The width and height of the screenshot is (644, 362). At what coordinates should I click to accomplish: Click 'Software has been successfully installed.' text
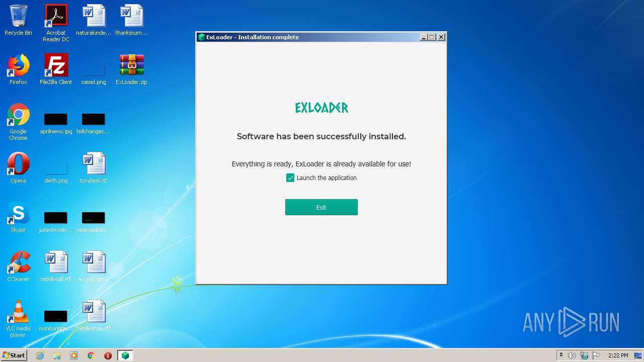321,137
